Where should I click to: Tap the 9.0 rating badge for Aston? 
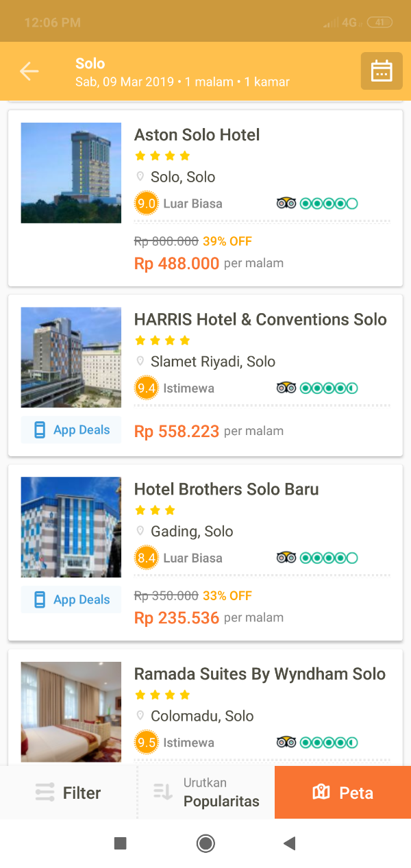tap(147, 203)
